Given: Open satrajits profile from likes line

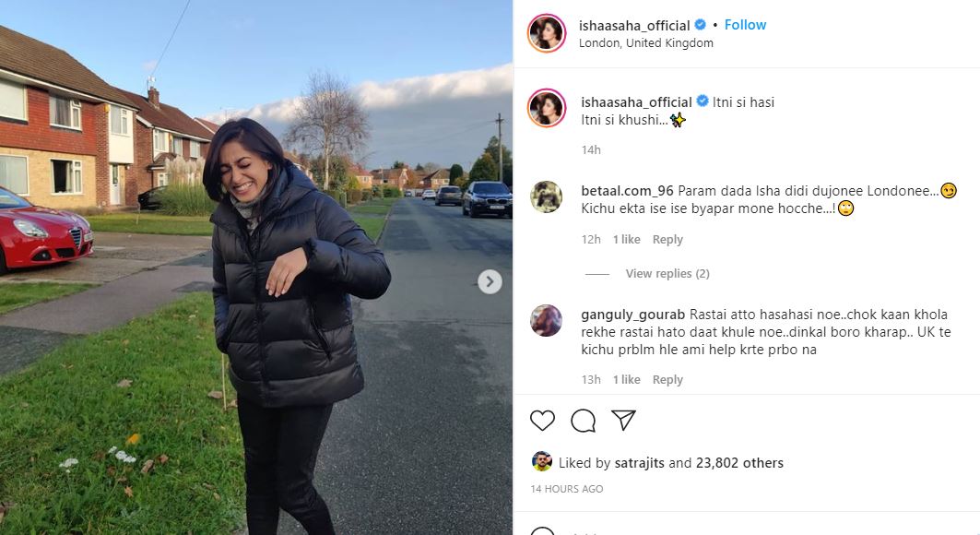Looking at the screenshot, I should 639,463.
